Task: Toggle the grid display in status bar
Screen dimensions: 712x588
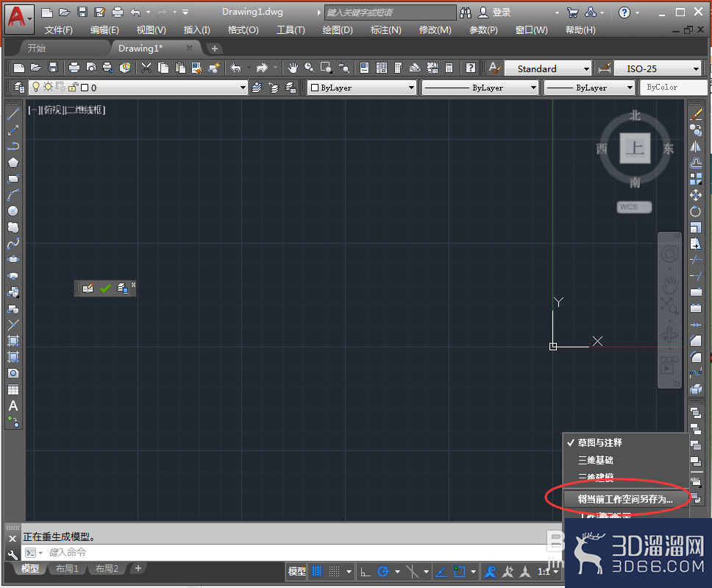Action: [x=317, y=572]
